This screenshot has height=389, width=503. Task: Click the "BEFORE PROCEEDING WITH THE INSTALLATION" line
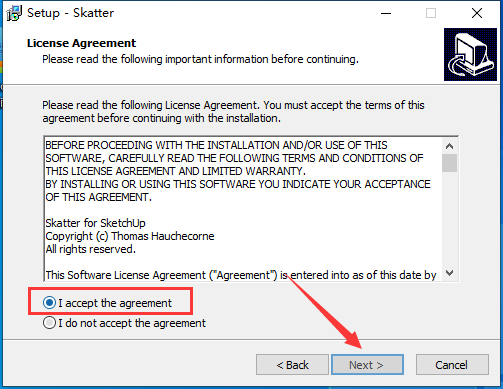click(216, 145)
